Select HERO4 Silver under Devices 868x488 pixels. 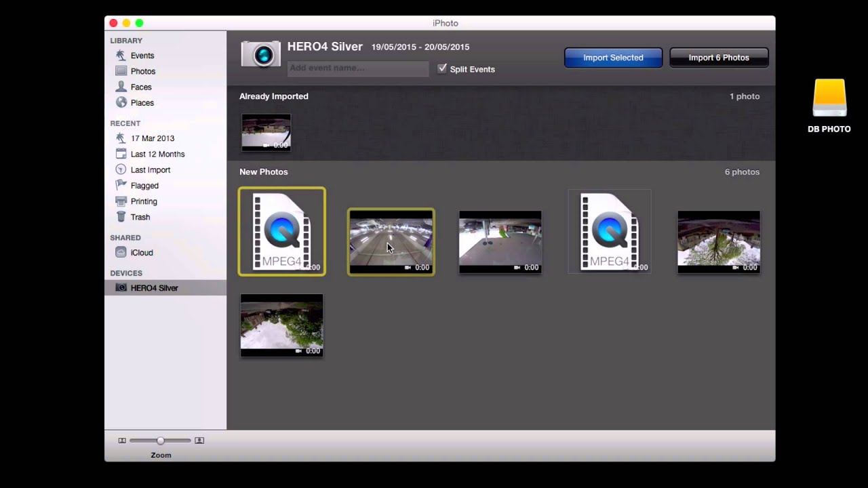coord(155,288)
